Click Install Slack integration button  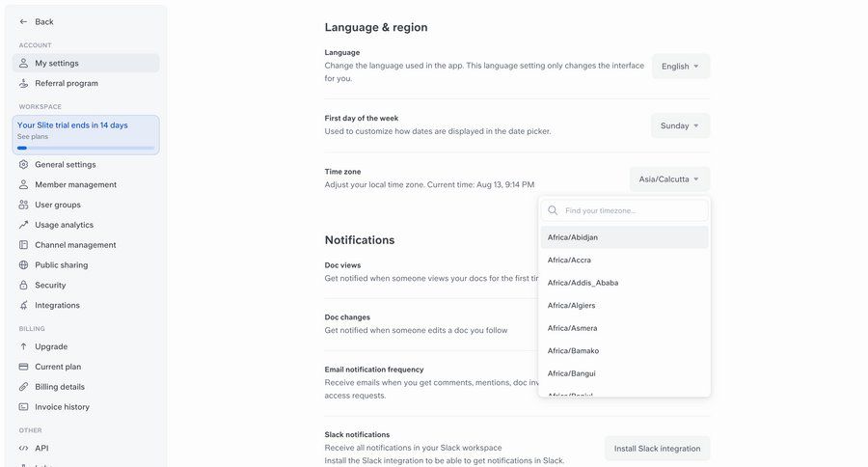(x=657, y=449)
